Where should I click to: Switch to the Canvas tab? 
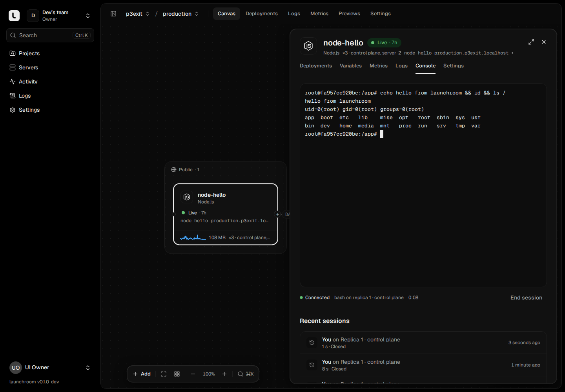(226, 14)
